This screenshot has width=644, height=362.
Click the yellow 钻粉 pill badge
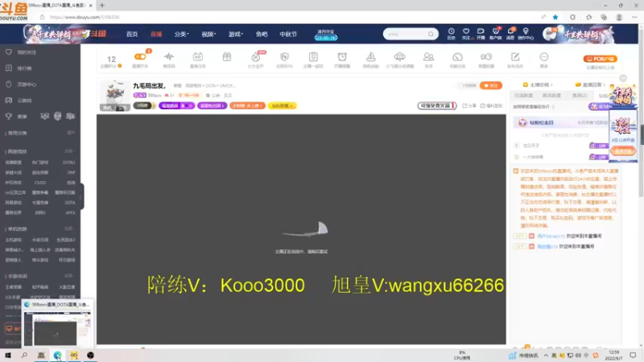[x=283, y=105]
